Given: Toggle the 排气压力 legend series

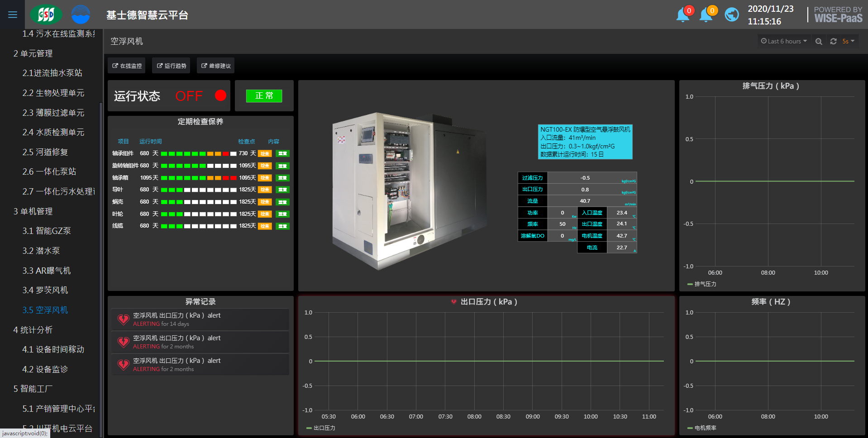Looking at the screenshot, I should click(x=705, y=284).
